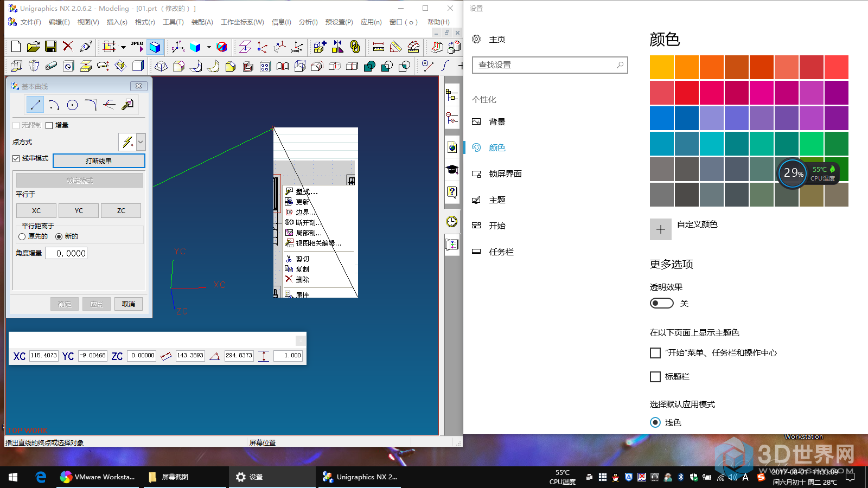Check the 开始菜单、任务栏和操作中心 checkbox
This screenshot has height=488, width=868.
pos(655,353)
